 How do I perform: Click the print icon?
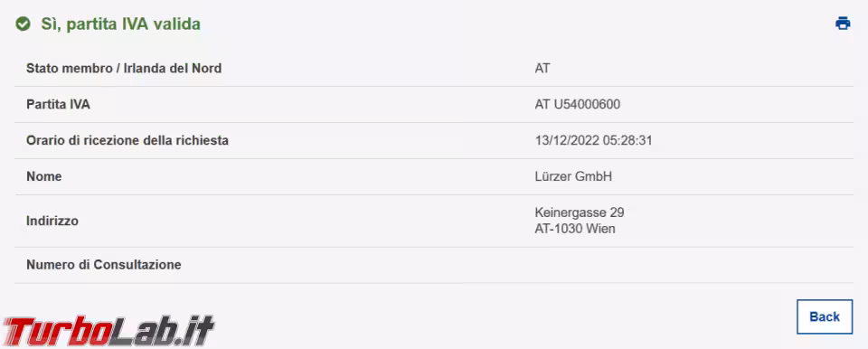pyautogui.click(x=843, y=24)
